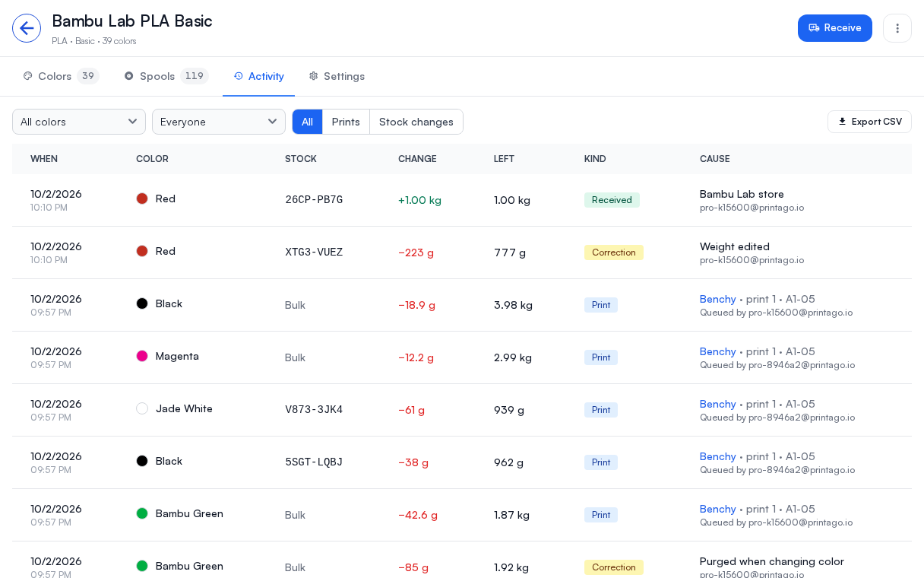Open Benchy link in the −18.9 g row
Viewport: 924px width, 578px height.
click(718, 299)
